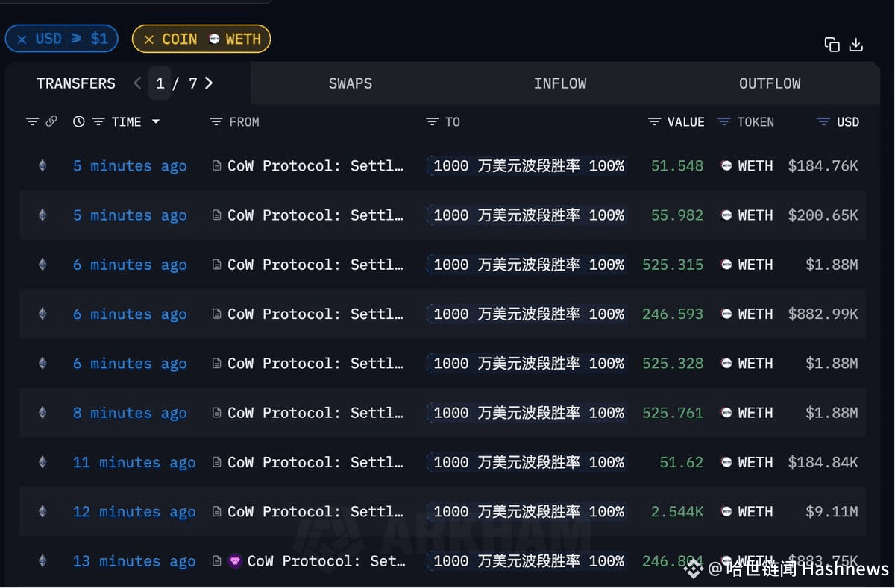The image size is (895, 588).
Task: Click the Ethereum icon in the $184.76K row
Action: click(43, 165)
